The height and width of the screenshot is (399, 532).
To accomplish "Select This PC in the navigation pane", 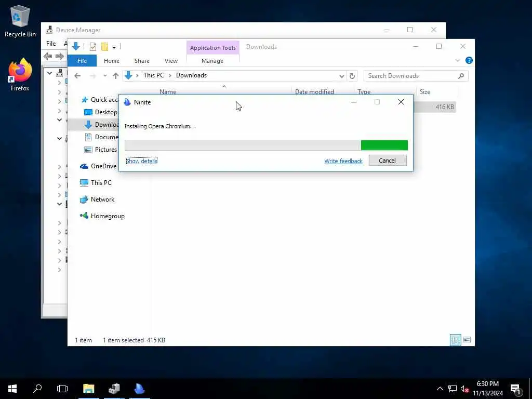I will (x=96, y=183).
